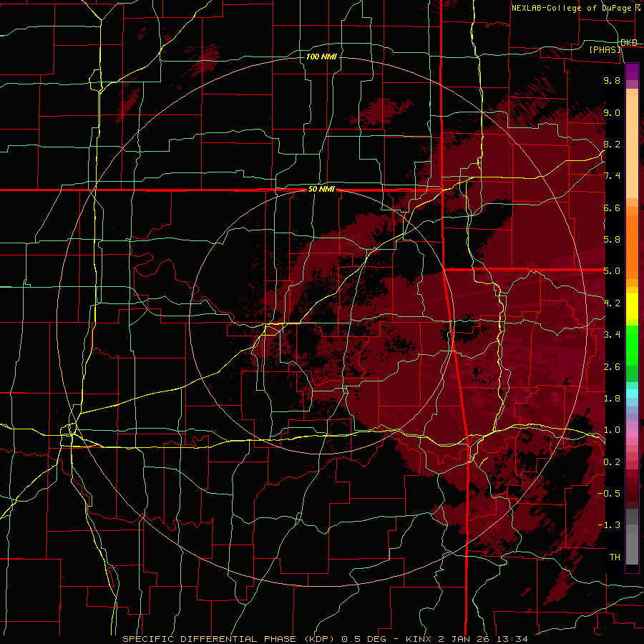Click the 1.8 value on the color scale
The width and height of the screenshot is (644, 644).
coord(612,399)
